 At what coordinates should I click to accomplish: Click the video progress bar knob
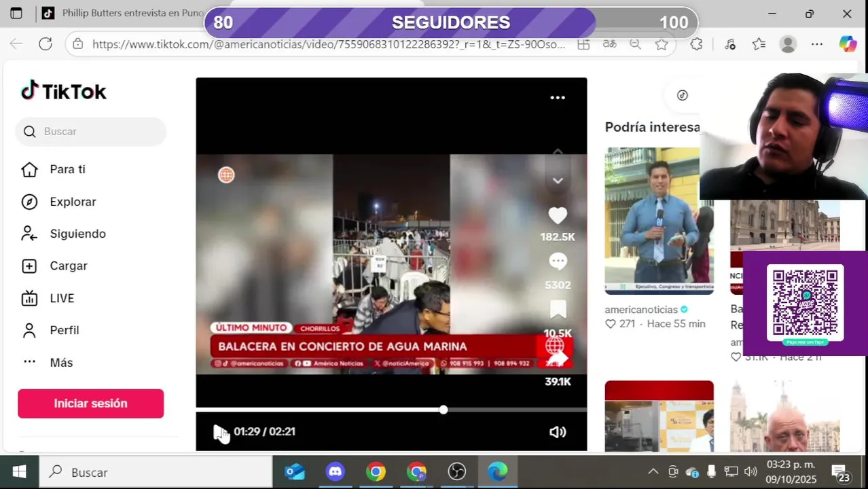(x=444, y=410)
